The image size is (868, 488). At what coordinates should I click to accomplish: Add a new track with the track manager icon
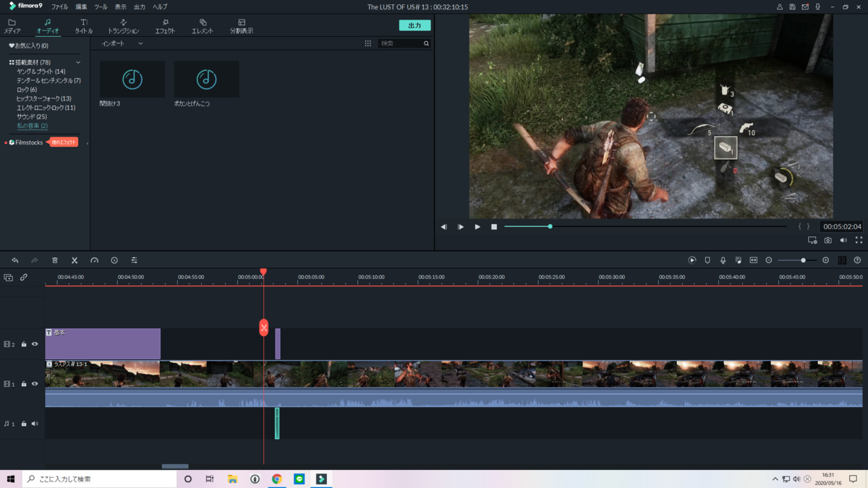click(x=8, y=278)
